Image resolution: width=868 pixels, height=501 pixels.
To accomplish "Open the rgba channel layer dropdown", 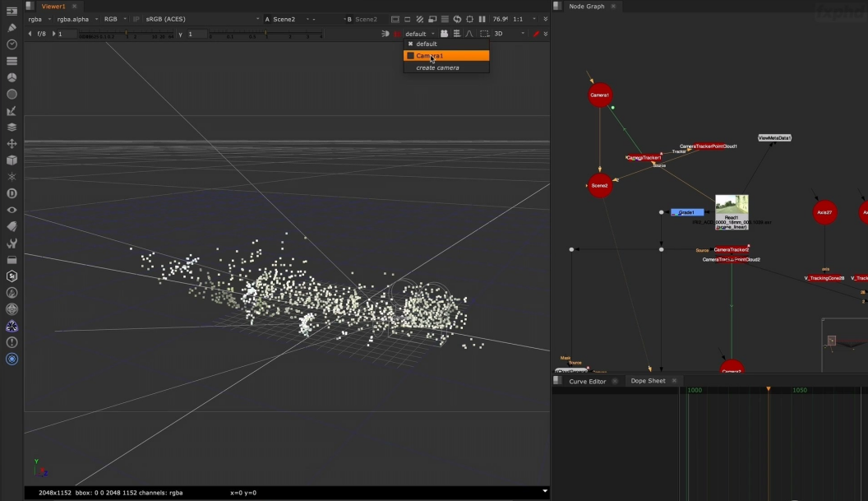I will (37, 19).
